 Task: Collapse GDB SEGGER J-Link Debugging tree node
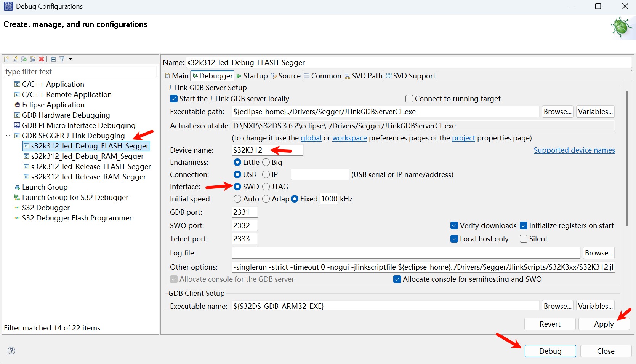tap(8, 136)
